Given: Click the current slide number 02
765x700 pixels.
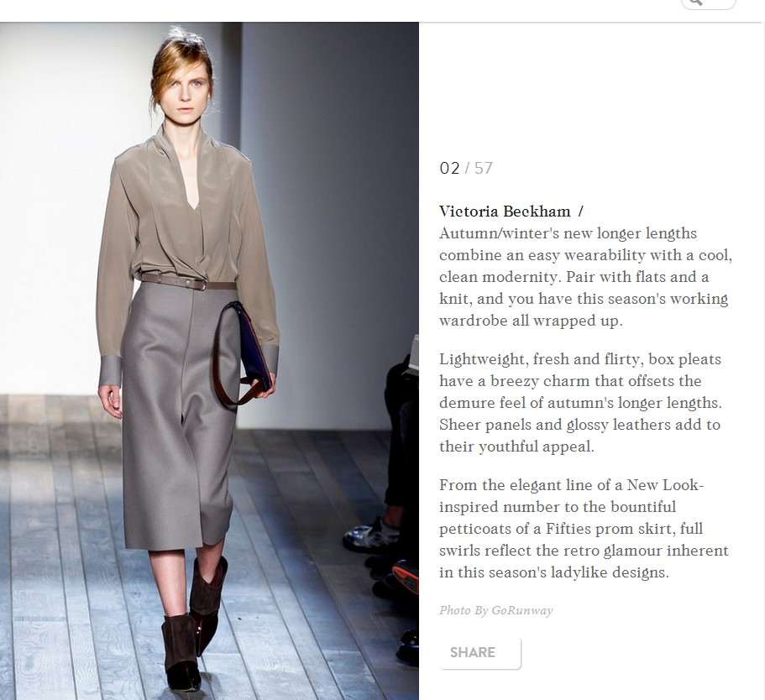Looking at the screenshot, I should click(449, 169).
